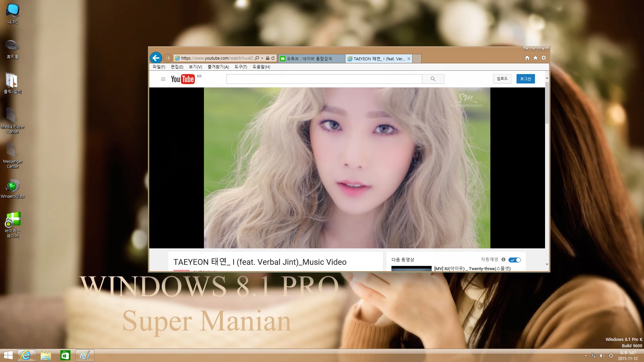Click the tray icon with X circle
Image resolution: width=644 pixels, height=362 pixels.
(611, 356)
